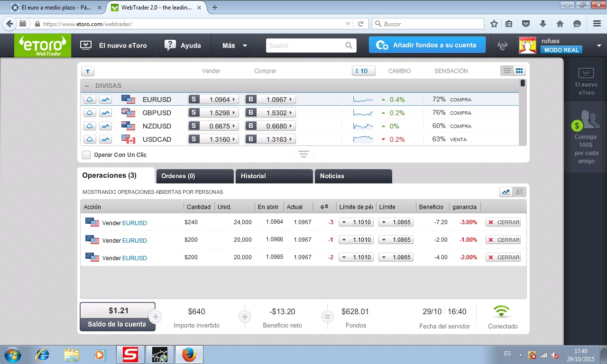The image size is (607, 364).
Task: Sell USDCAD at 1.3160
Action: [x=214, y=139]
